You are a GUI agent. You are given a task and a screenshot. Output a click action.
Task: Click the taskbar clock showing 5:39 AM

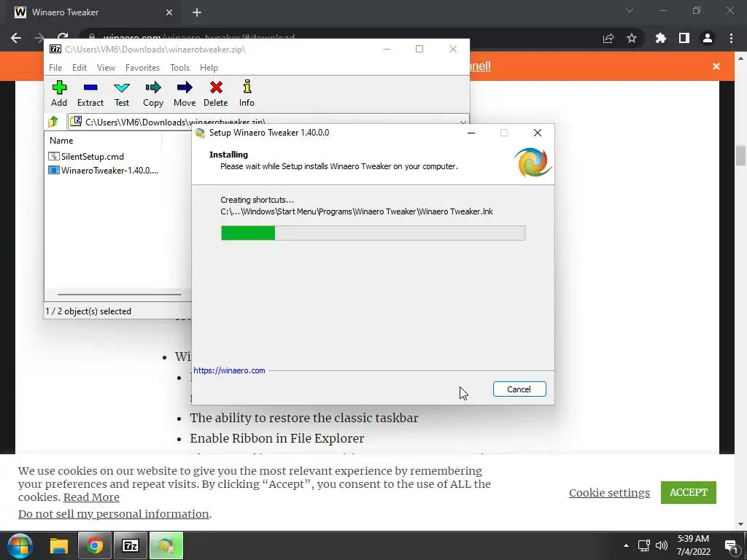tap(693, 545)
